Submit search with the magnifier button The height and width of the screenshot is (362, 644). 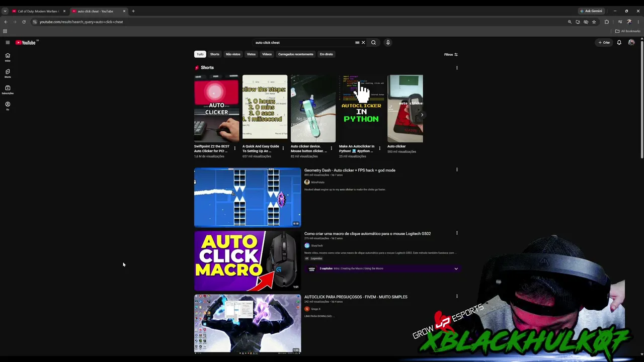point(373,43)
